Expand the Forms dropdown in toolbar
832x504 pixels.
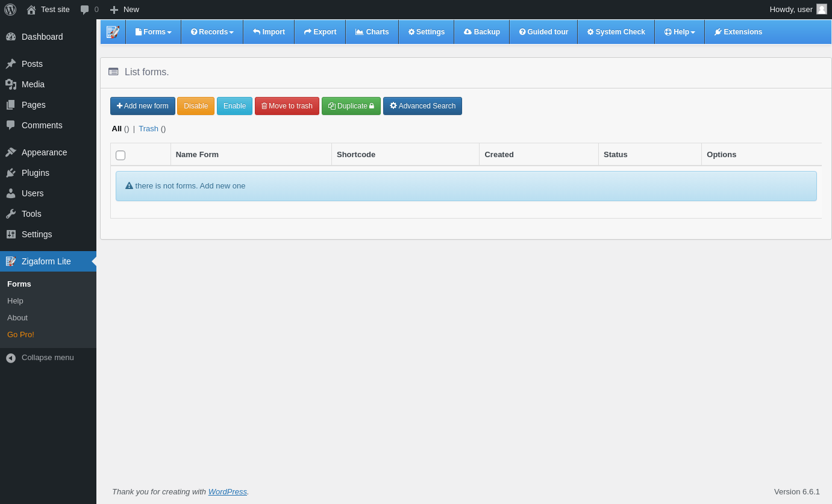click(154, 32)
